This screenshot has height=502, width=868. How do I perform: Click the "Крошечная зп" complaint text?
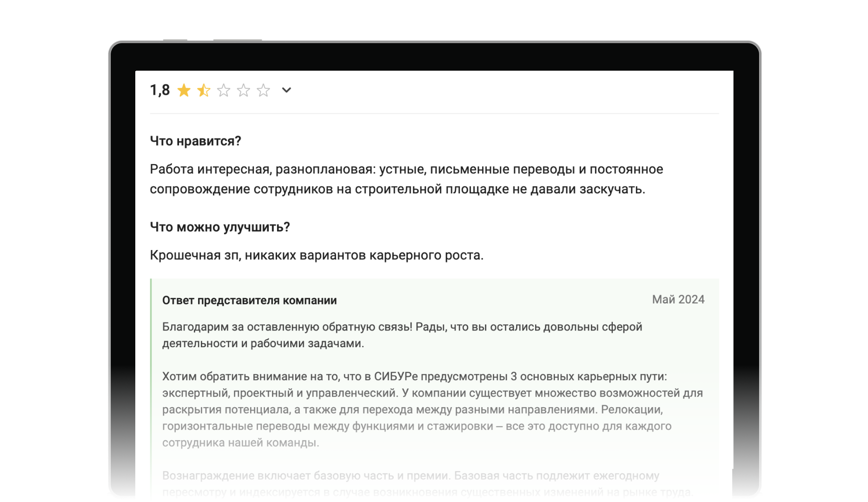316,255
